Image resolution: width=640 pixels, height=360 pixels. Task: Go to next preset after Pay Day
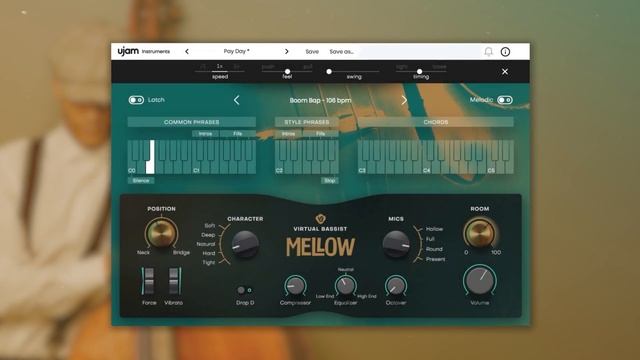287,51
